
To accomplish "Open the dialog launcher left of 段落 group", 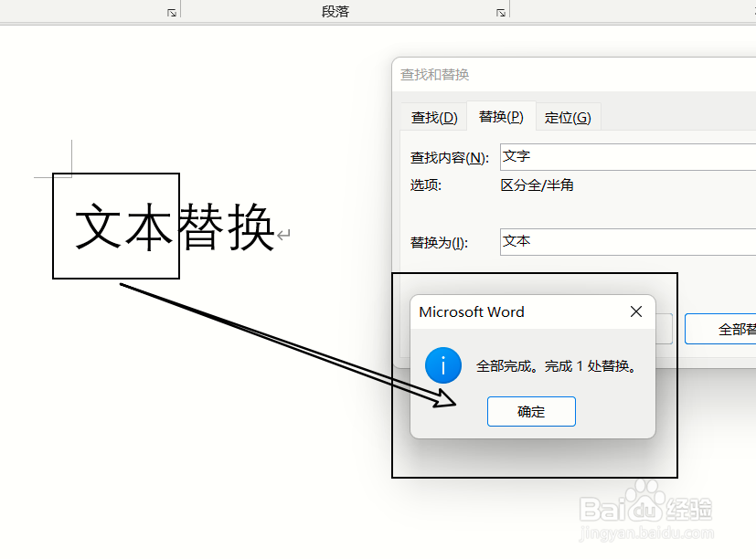I will pyautogui.click(x=172, y=13).
